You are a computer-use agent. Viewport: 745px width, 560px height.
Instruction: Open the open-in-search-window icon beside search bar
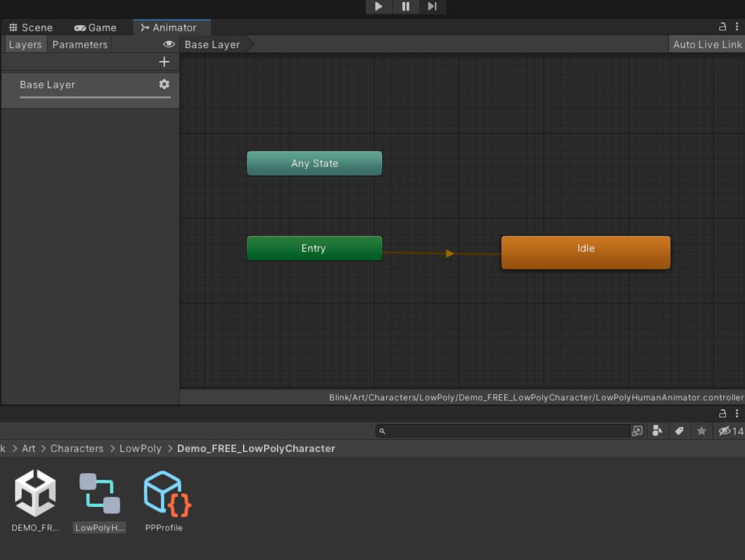pos(636,430)
